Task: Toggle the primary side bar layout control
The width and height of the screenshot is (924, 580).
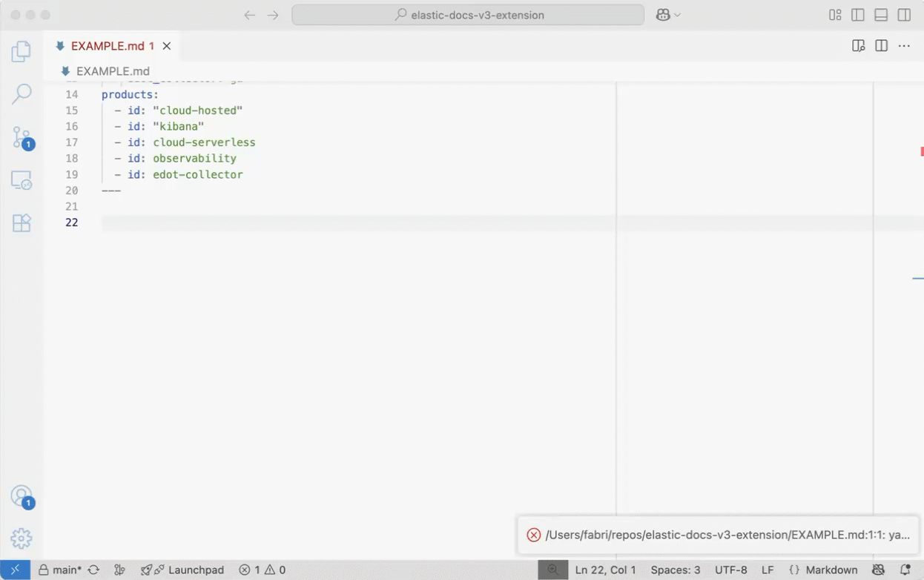Action: (x=858, y=15)
